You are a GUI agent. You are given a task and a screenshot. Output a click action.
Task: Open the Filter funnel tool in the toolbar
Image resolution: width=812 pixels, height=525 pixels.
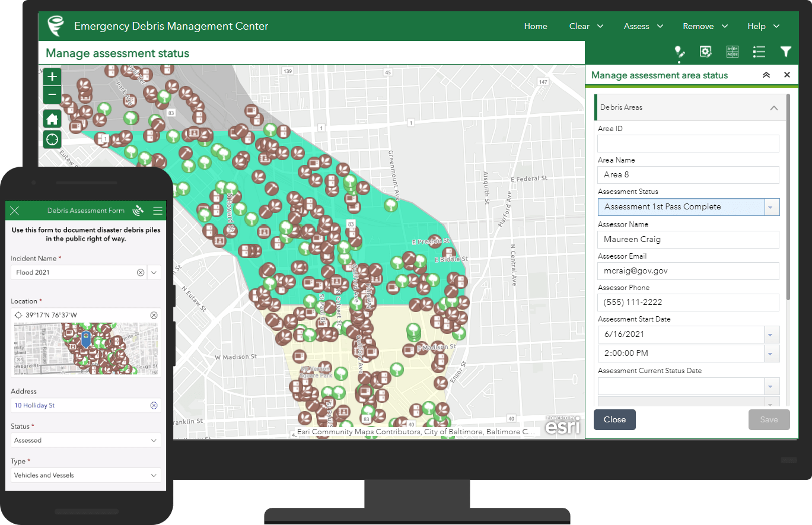point(786,52)
